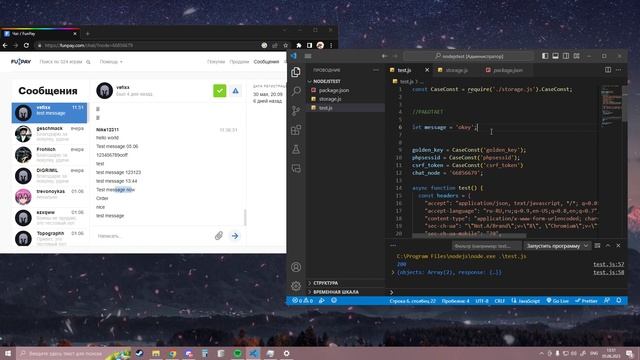Close the test.js editor tab
This screenshot has width=640, height=360.
427,70
